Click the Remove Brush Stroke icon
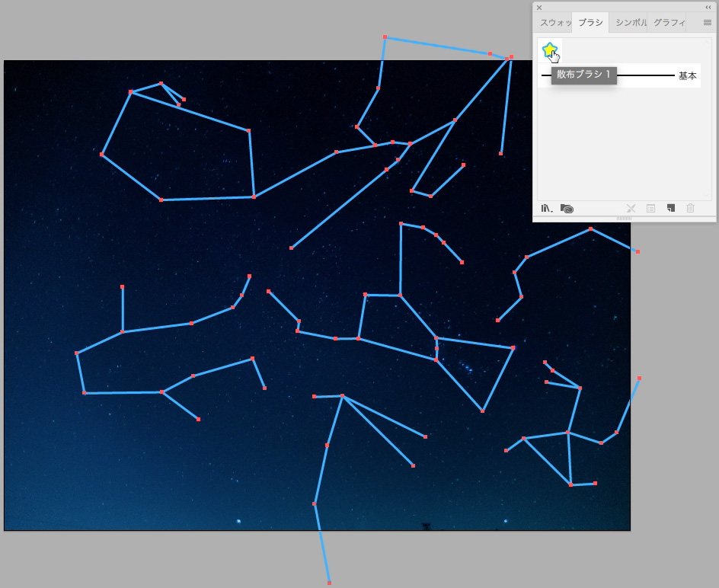Viewport: 719px width, 588px height. coord(631,208)
